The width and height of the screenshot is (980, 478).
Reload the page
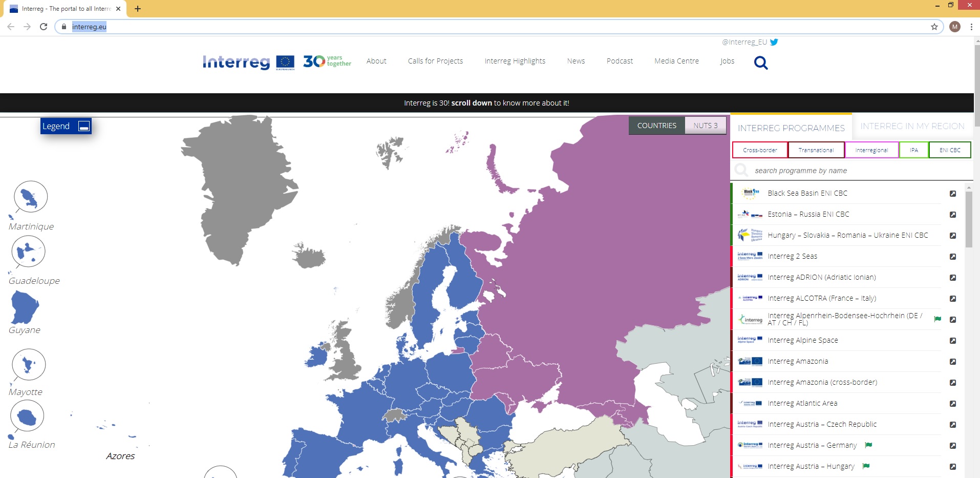pyautogui.click(x=44, y=27)
